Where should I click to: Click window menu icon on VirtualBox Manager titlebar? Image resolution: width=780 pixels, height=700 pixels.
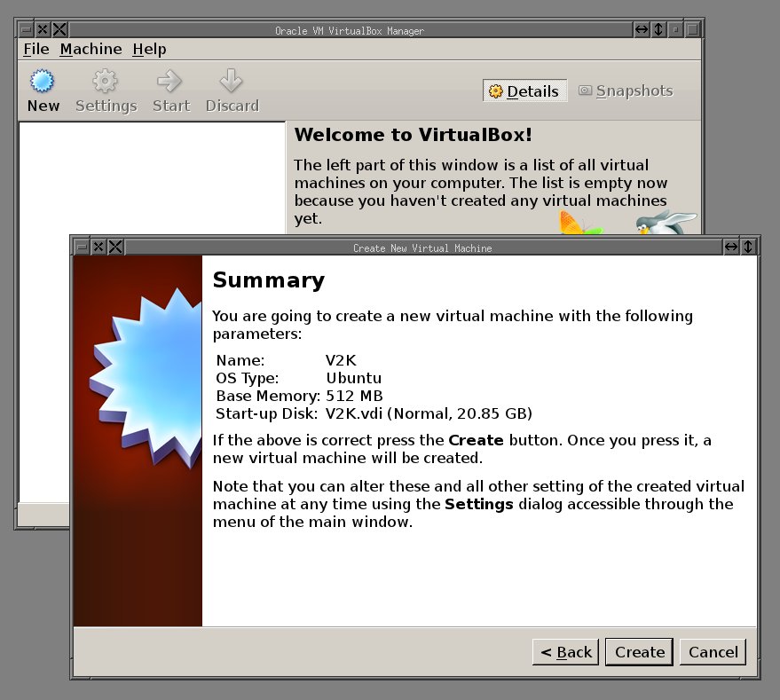(x=27, y=29)
